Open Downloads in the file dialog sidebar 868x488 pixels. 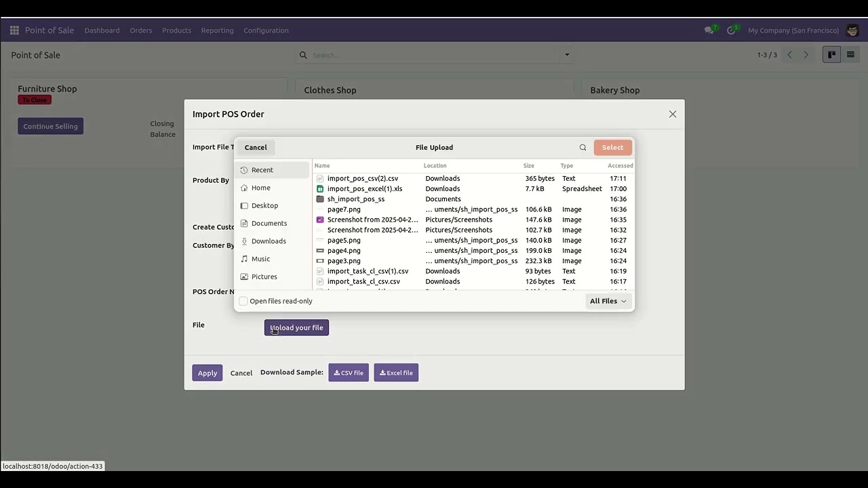(271, 241)
